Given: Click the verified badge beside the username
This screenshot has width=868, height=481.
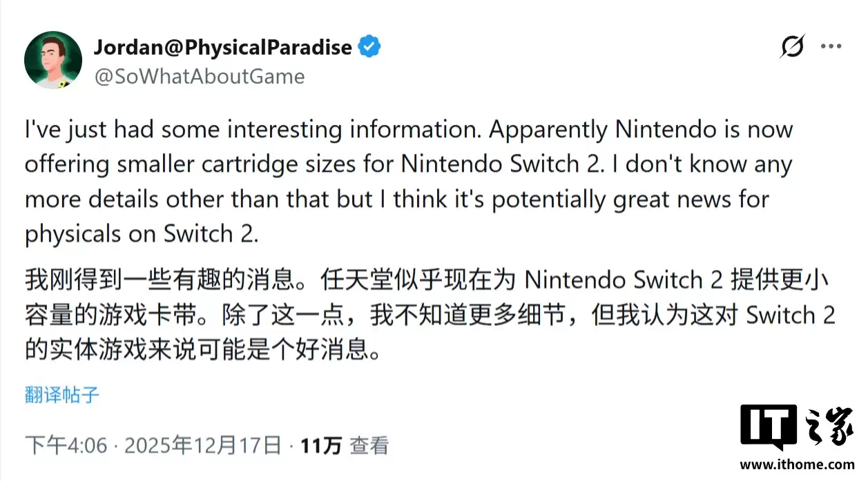Looking at the screenshot, I should [x=370, y=46].
